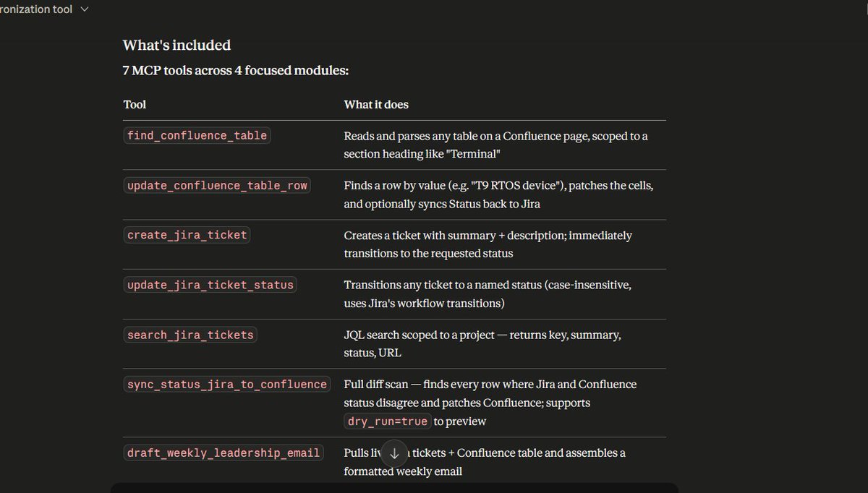Click the description starting "Transitions any ticket"
The height and width of the screenshot is (493, 868).
point(488,294)
